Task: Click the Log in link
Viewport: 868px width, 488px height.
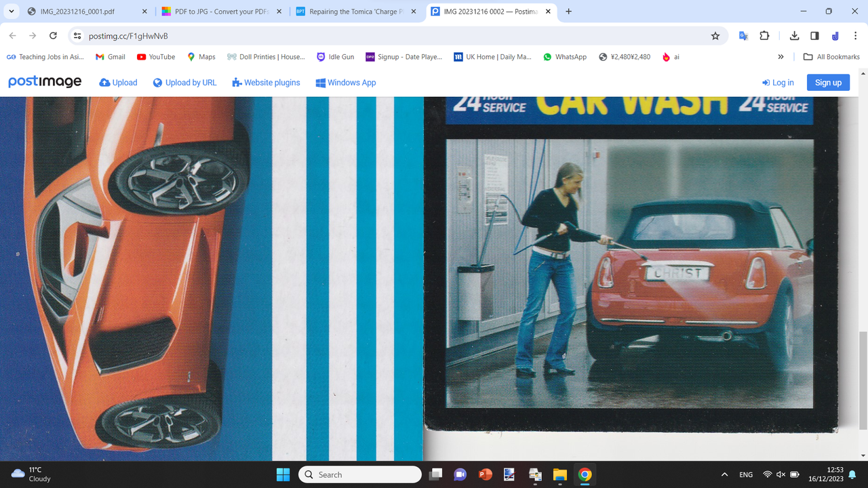Action: pyautogui.click(x=778, y=83)
